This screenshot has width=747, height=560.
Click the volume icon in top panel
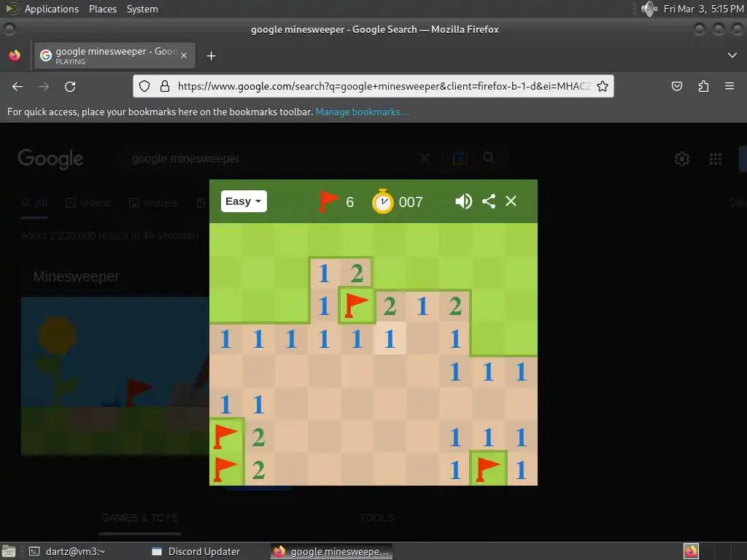(x=649, y=9)
